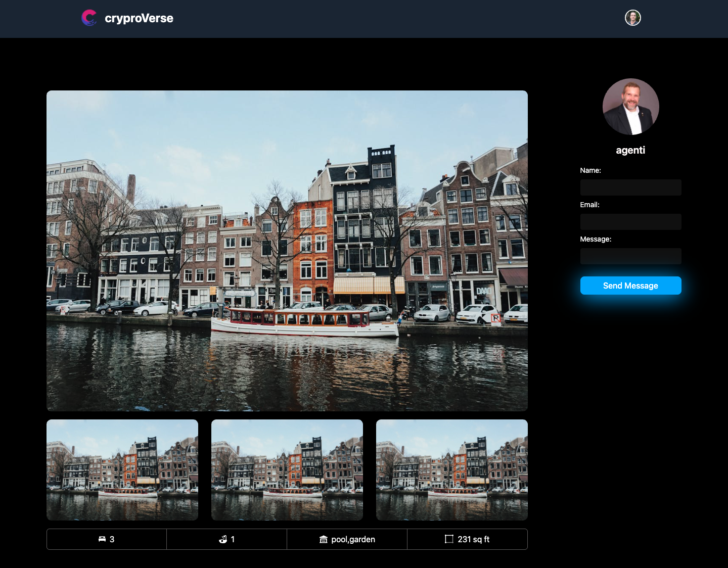Open the main canal property photo
This screenshot has width=728, height=568.
[287, 251]
